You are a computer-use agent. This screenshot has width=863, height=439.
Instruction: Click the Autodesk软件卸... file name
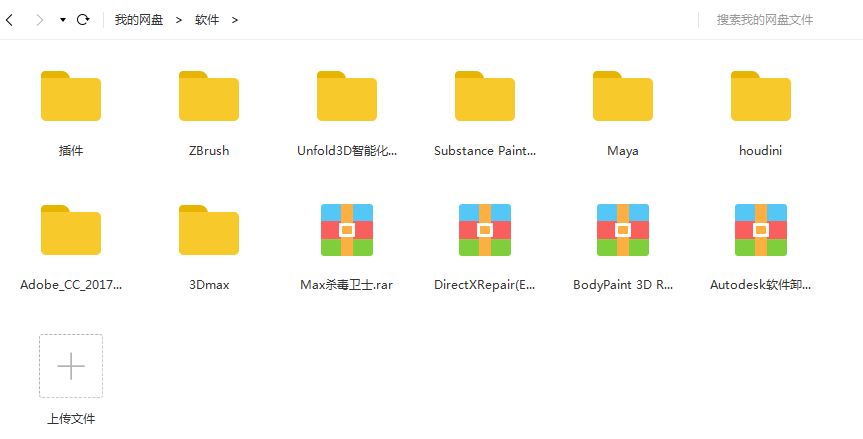pos(761,285)
